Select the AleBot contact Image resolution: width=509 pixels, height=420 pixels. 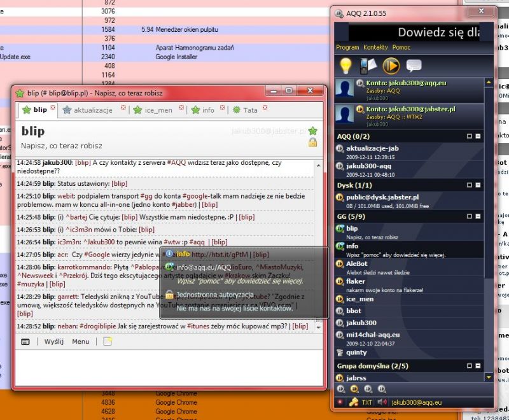[409, 267]
